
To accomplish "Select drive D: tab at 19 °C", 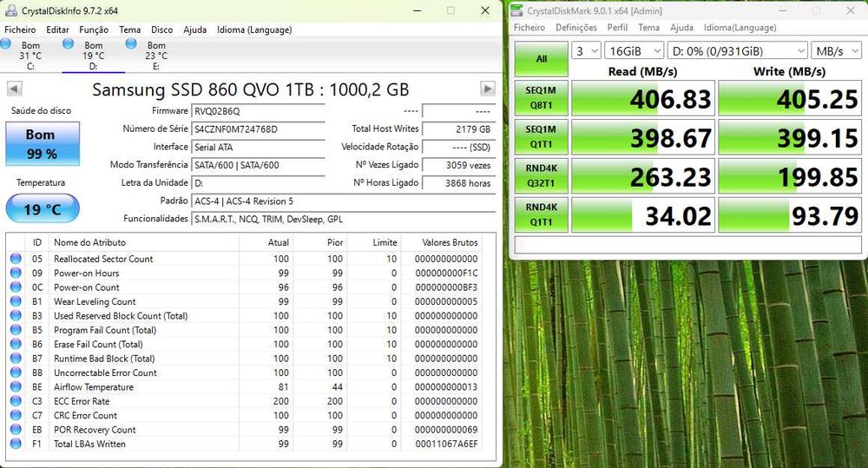I will (93, 56).
